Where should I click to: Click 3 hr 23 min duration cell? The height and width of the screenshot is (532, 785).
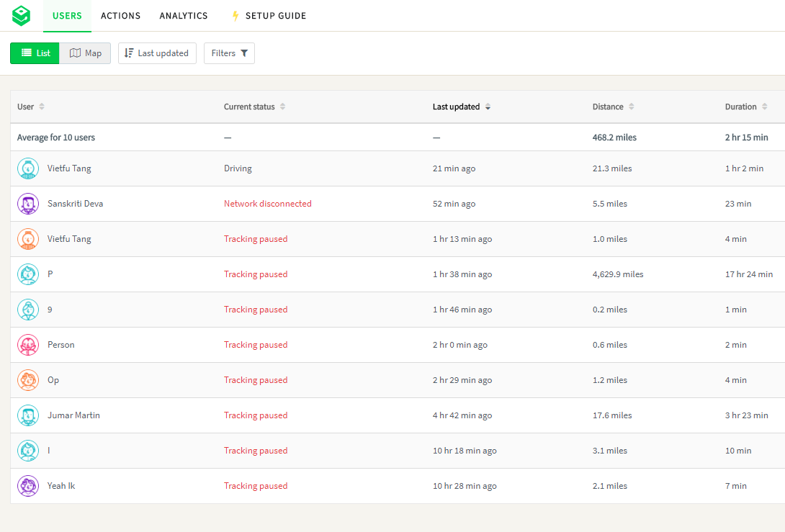tap(746, 415)
